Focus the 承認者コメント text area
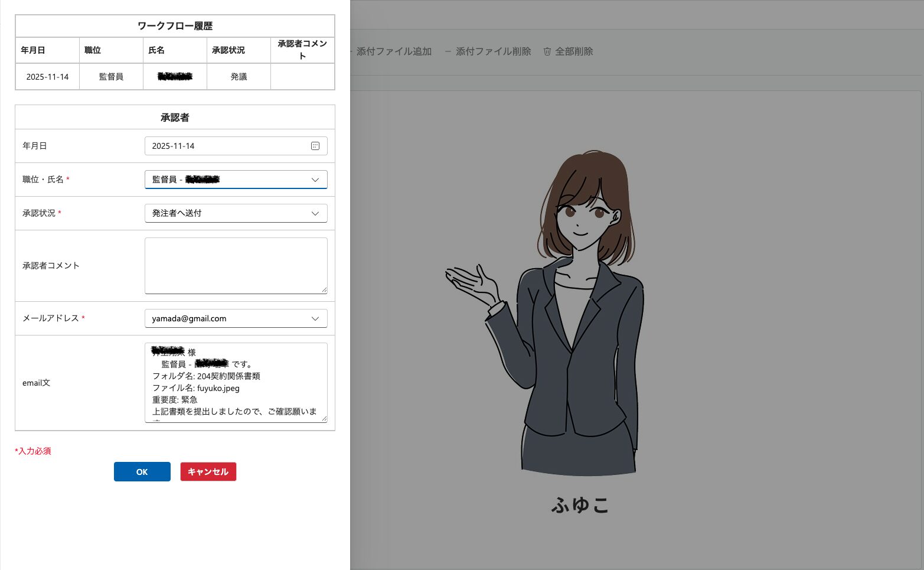This screenshot has width=924, height=570. click(235, 265)
